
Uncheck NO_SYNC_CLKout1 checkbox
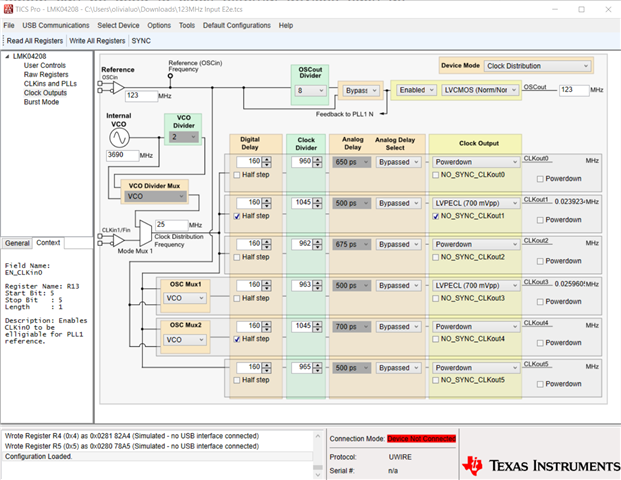click(436, 216)
